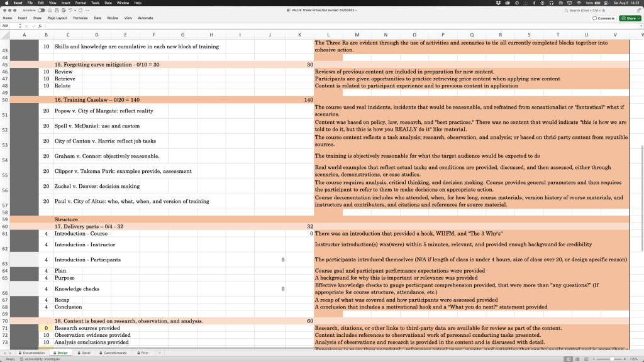Click the Save As icon in title bar
The height and width of the screenshot is (362, 644).
point(64,10)
